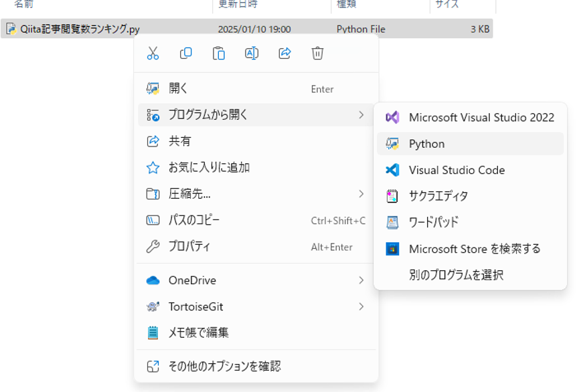Click the OneDrive cloud icon
The image size is (579, 392).
[153, 280]
